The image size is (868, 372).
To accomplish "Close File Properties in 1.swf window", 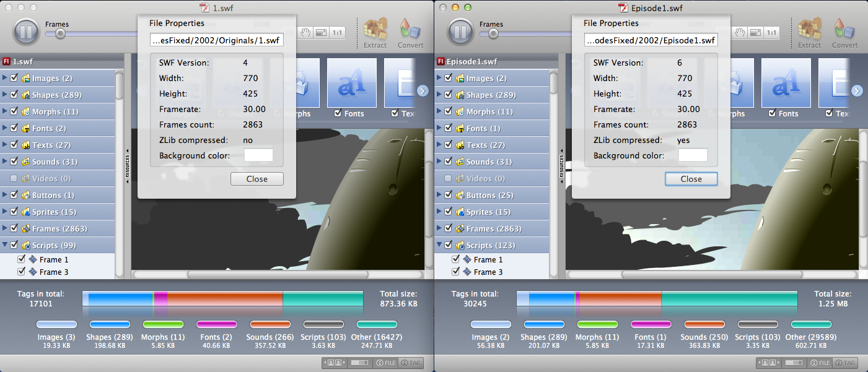I will point(257,179).
